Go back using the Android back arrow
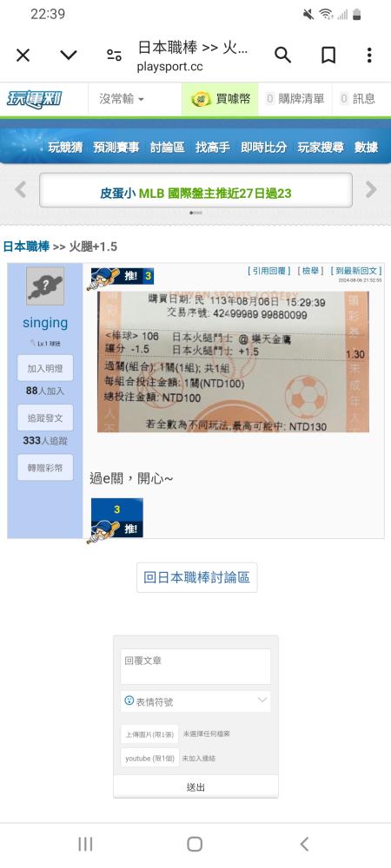 [x=304, y=844]
